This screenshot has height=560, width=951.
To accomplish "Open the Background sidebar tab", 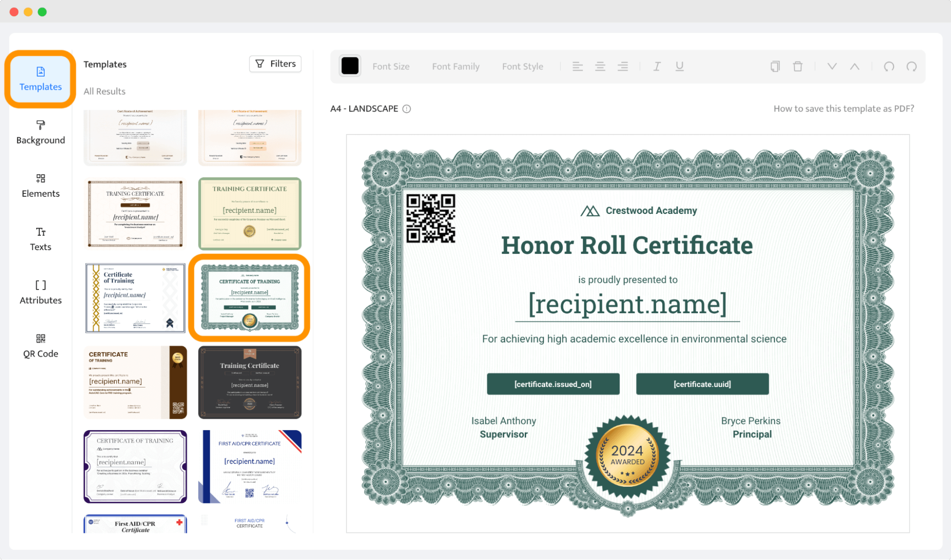I will click(40, 133).
